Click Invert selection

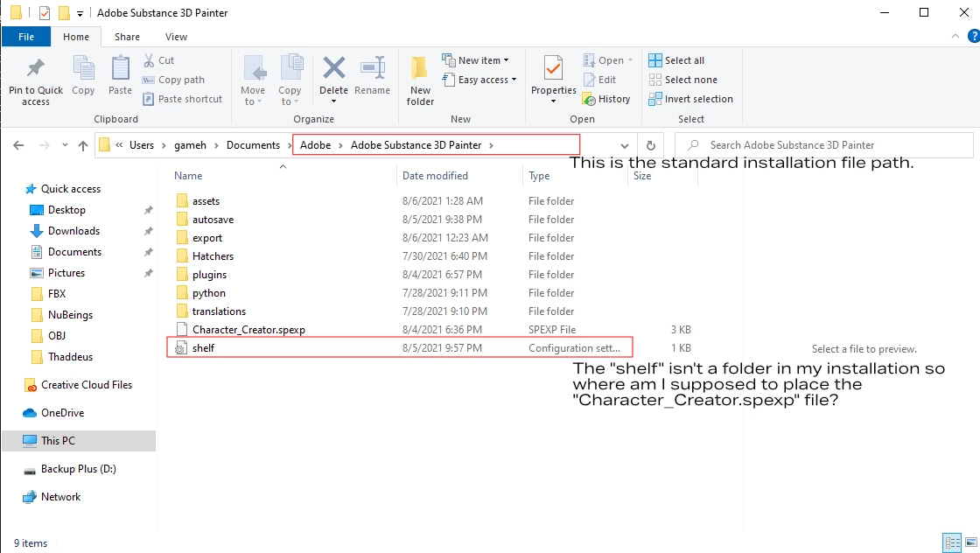(690, 99)
